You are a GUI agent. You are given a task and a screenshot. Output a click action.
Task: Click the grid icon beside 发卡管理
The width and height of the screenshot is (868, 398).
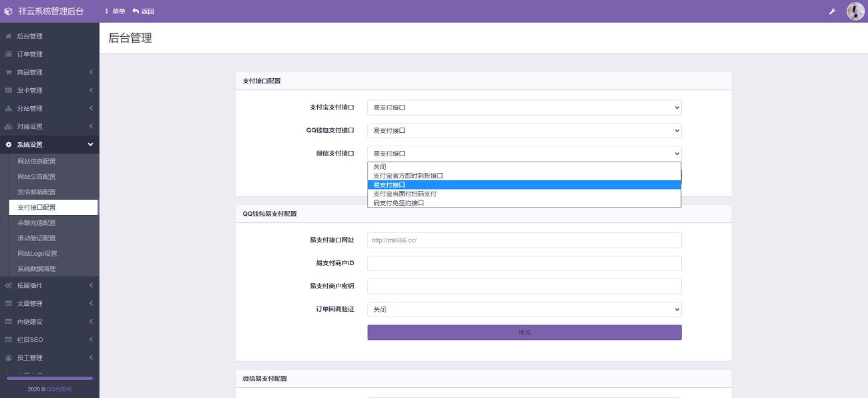tap(9, 90)
